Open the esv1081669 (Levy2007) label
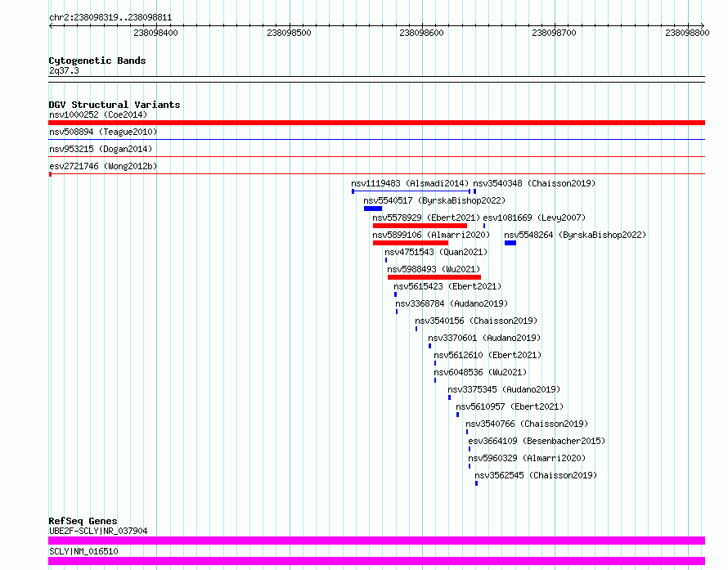 (534, 218)
